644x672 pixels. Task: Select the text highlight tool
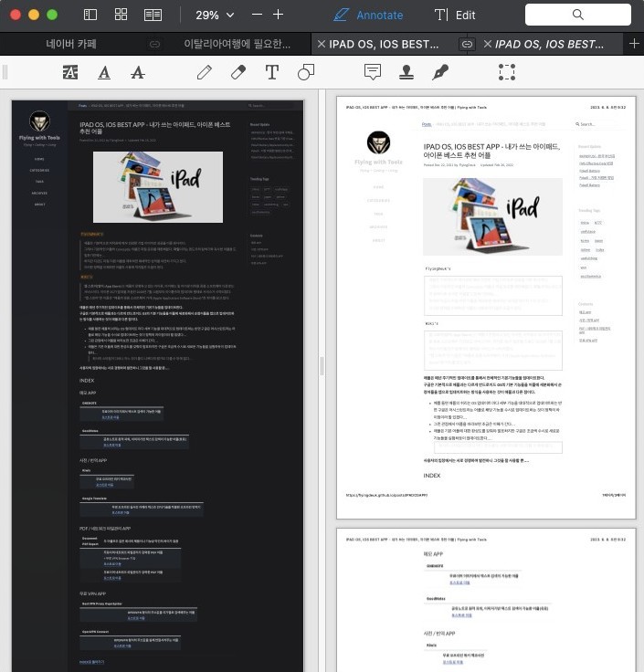pyautogui.click(x=70, y=72)
